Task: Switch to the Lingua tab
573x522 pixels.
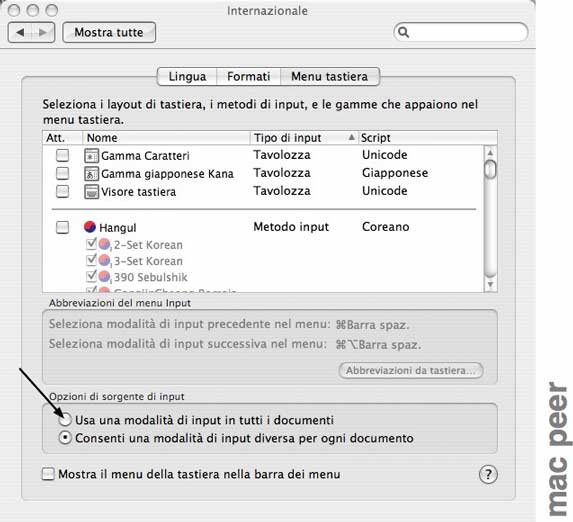Action: [187, 76]
